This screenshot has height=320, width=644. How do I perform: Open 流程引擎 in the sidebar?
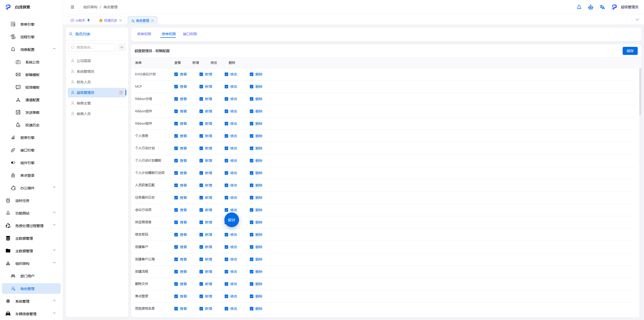[x=31, y=37]
